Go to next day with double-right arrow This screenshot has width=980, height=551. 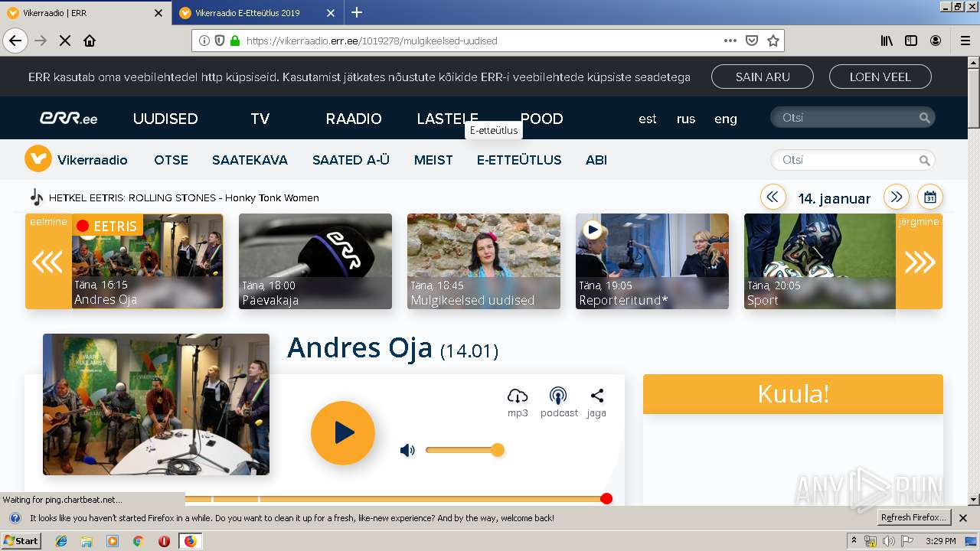click(897, 197)
